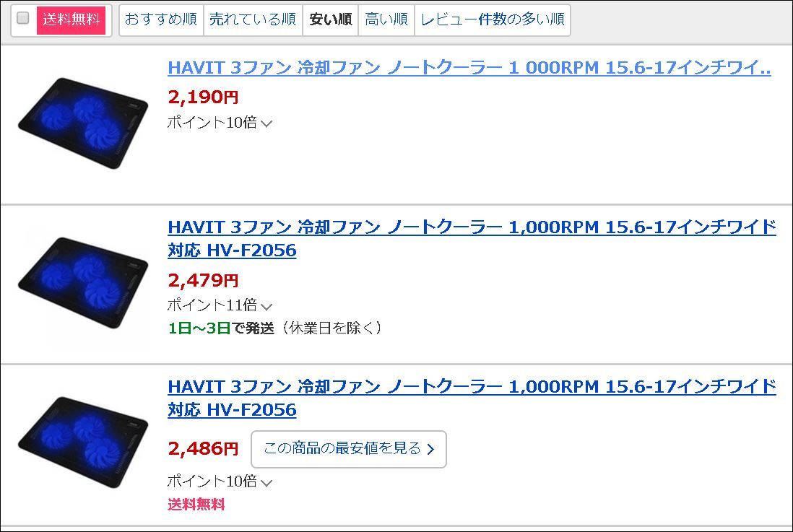Expand the ポイント11倍 chevron
793x532 pixels.
[x=266, y=306]
